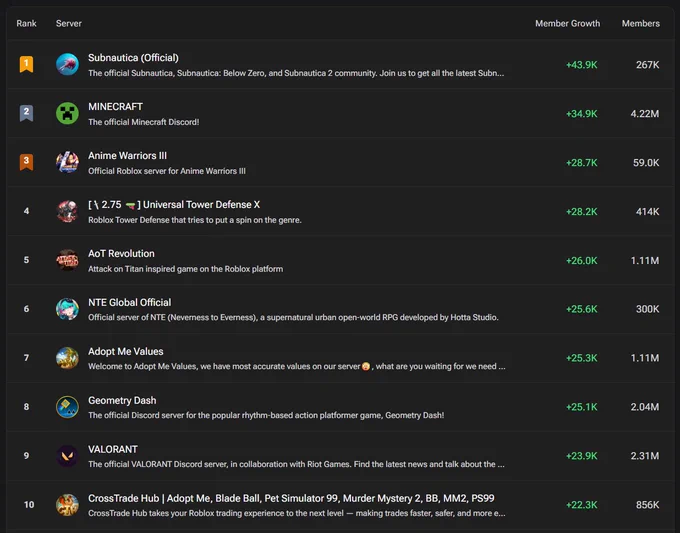The height and width of the screenshot is (533, 680).
Task: Open the Anime Warriors III title
Action: tap(128, 156)
